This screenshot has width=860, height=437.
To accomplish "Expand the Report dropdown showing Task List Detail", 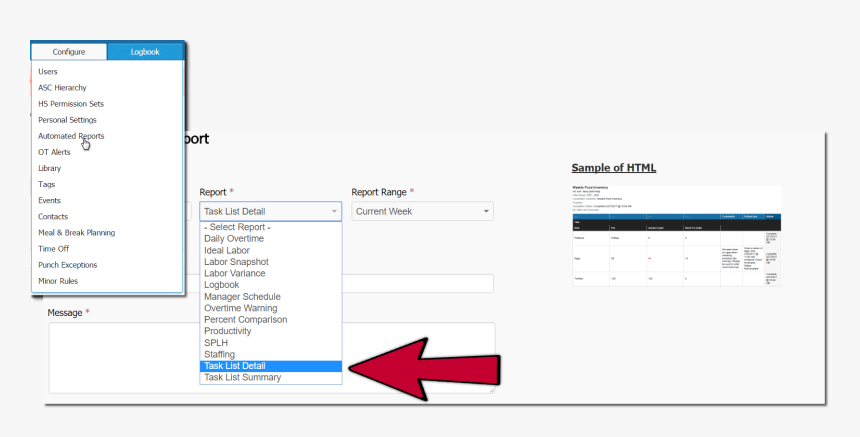I will [270, 211].
